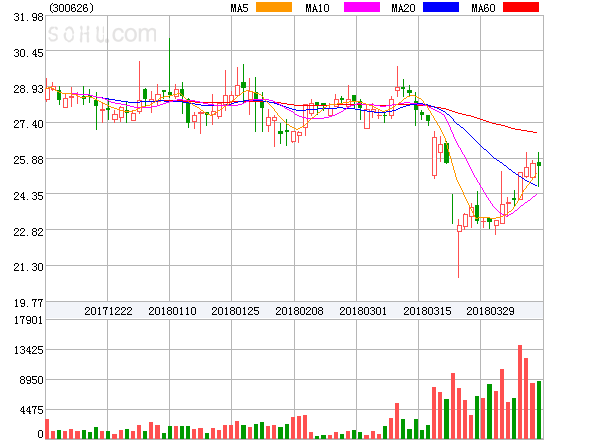
Task: Click the red MA60 legend swatch
Action: (x=521, y=7)
